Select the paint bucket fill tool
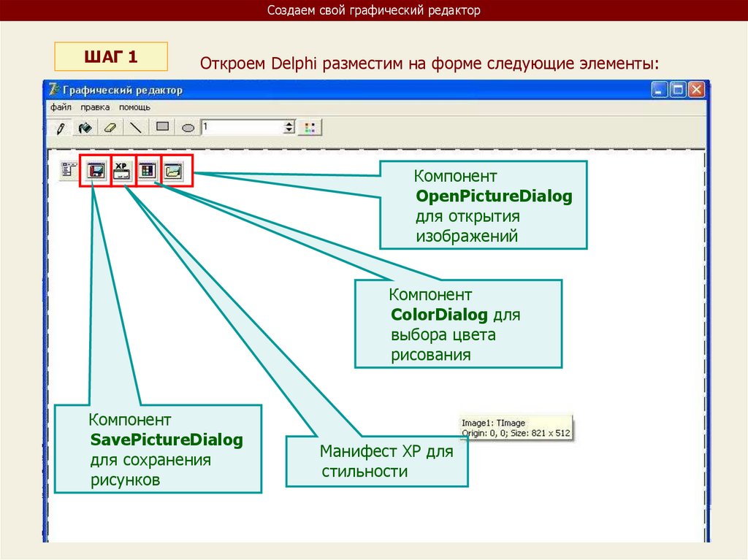748x560 pixels. [x=85, y=128]
